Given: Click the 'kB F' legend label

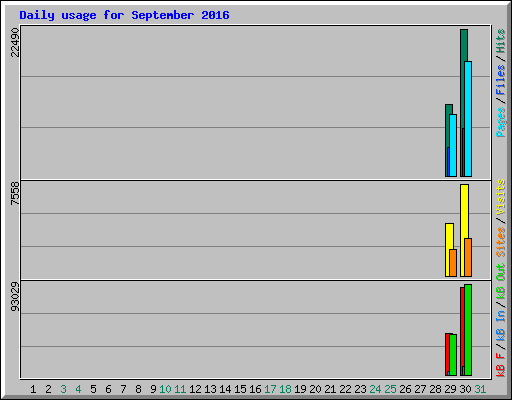Looking at the screenshot, I should click(x=501, y=365).
